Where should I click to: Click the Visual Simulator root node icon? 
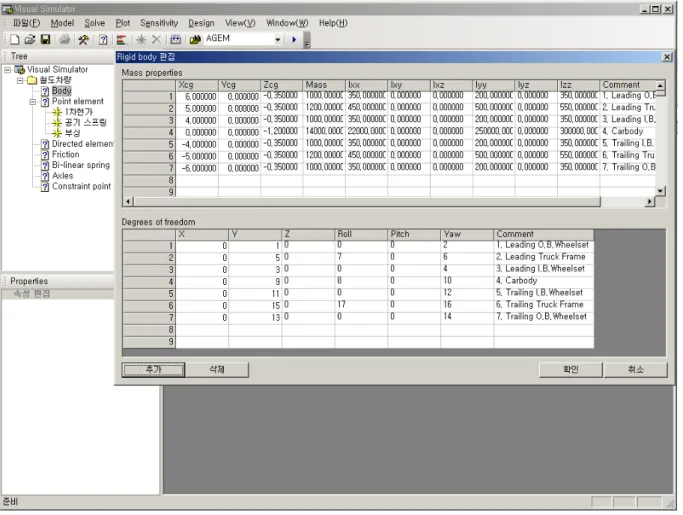(20, 70)
